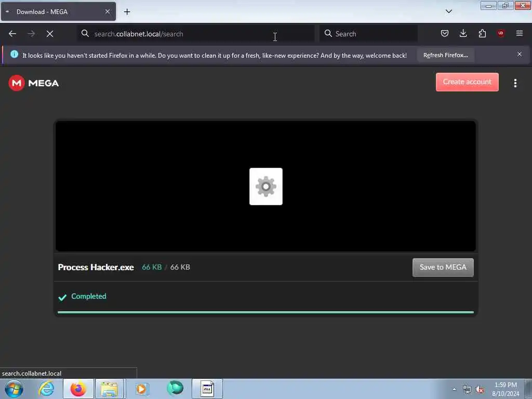Click the 66 KB downloaded size text

[152, 268]
